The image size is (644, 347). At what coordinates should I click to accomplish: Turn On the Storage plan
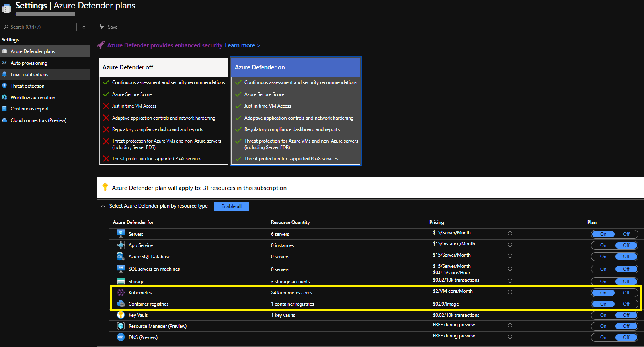603,282
